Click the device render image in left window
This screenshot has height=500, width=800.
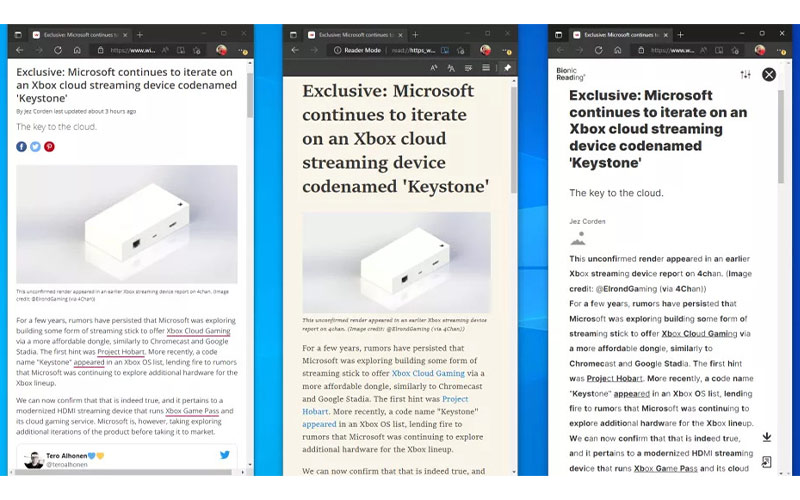127,224
